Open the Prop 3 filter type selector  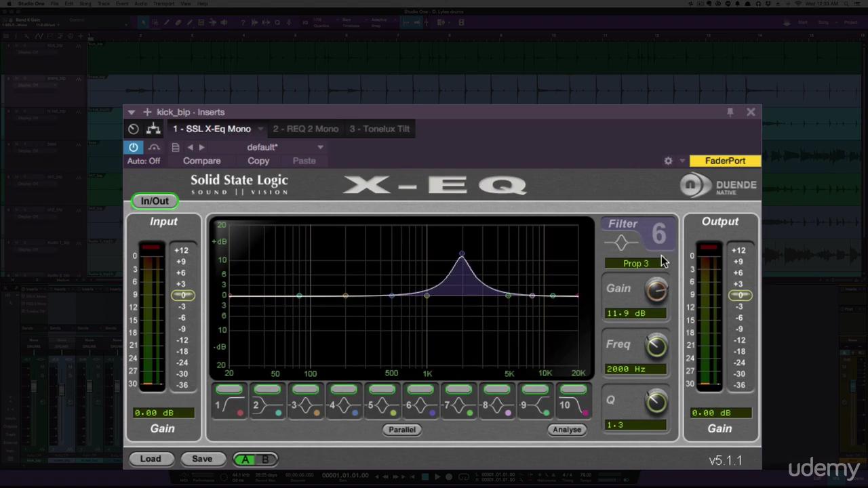635,263
